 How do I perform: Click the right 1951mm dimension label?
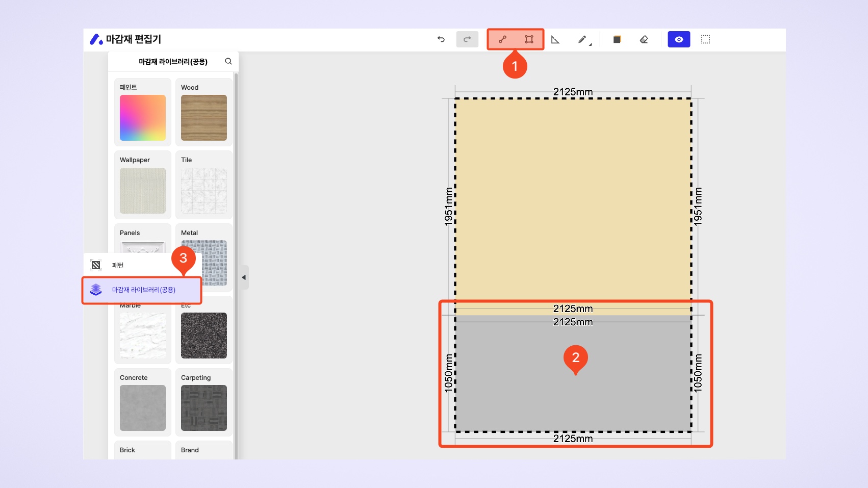[698, 207]
